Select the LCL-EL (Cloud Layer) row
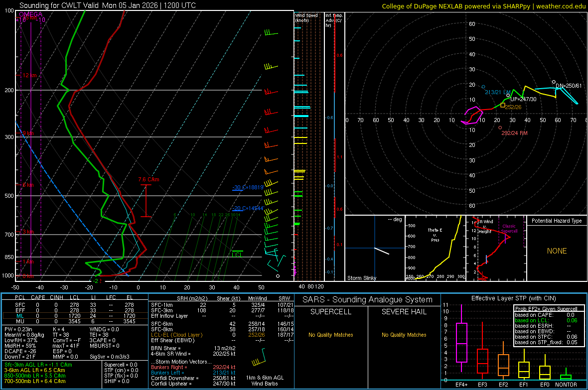This screenshot has height=390, width=588. [x=222, y=335]
